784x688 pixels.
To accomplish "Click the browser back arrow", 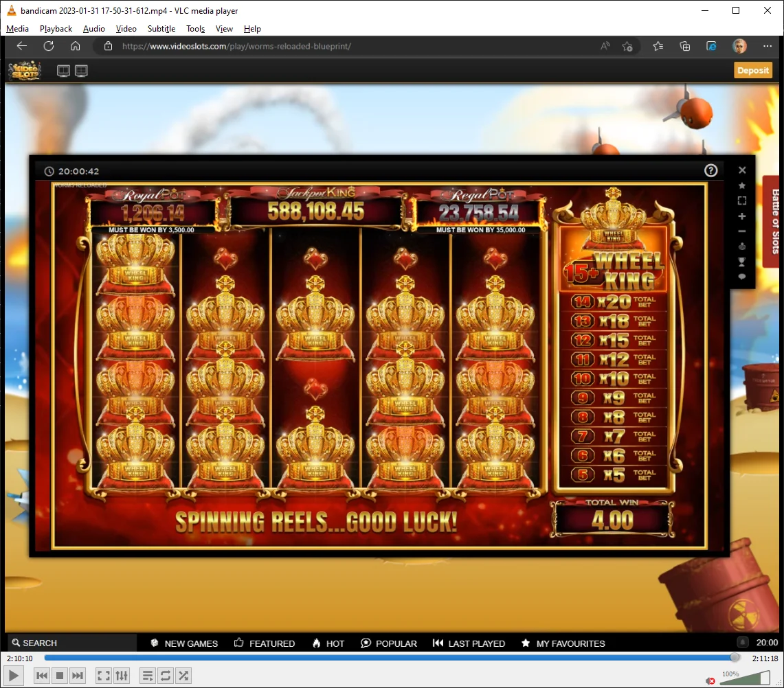I will 21,46.
